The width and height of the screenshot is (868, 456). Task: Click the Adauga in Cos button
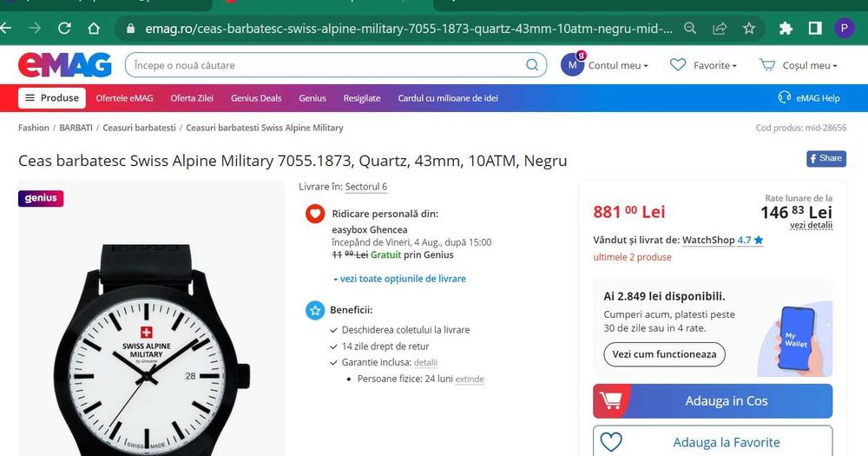[x=713, y=401]
